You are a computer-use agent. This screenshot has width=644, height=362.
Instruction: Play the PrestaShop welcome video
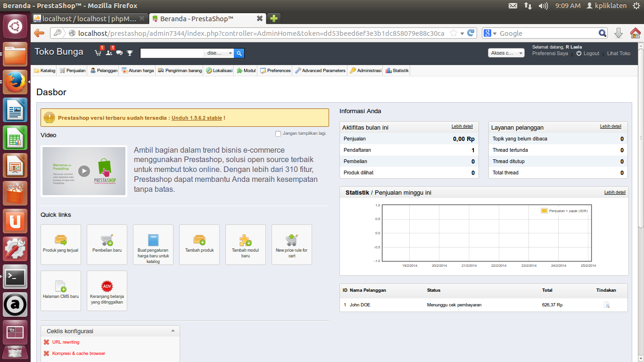84,171
